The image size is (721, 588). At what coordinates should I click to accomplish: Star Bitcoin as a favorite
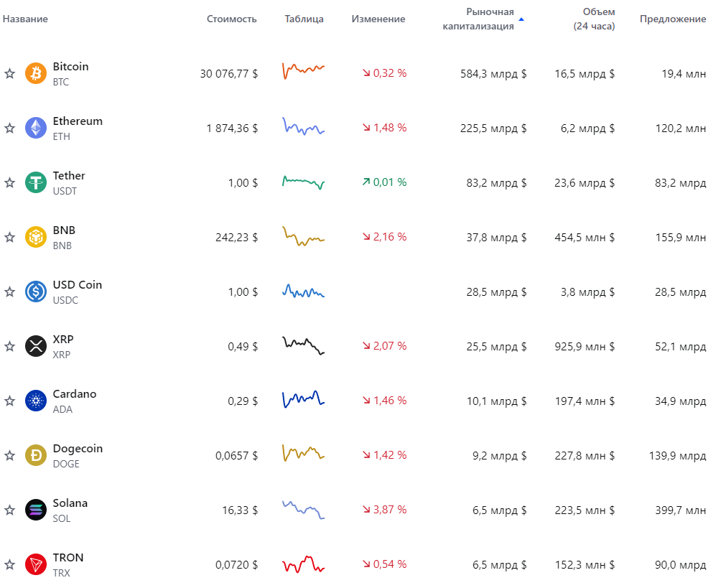coord(9,73)
